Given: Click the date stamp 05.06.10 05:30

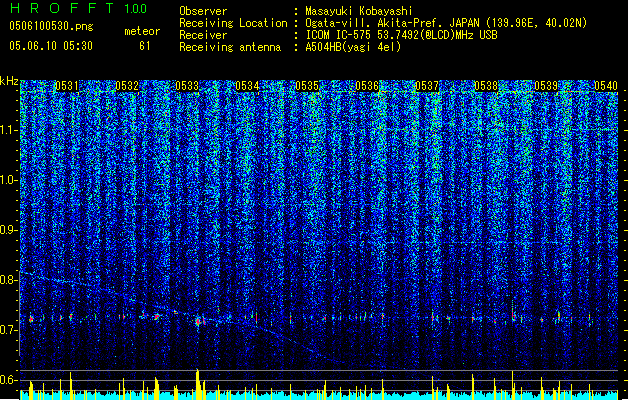Looking at the screenshot, I should point(50,46).
